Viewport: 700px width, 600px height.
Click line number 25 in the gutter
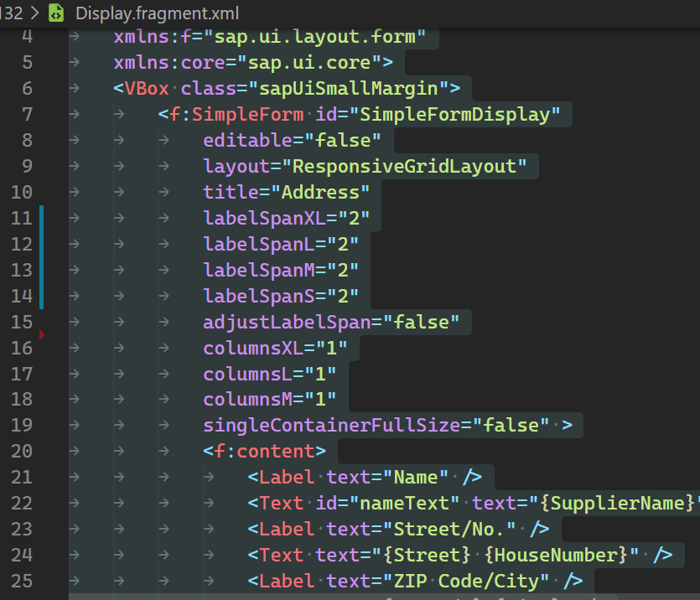point(22,582)
